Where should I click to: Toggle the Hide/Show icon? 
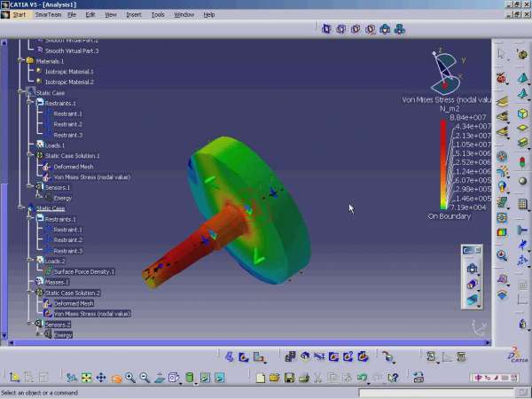click(x=205, y=378)
